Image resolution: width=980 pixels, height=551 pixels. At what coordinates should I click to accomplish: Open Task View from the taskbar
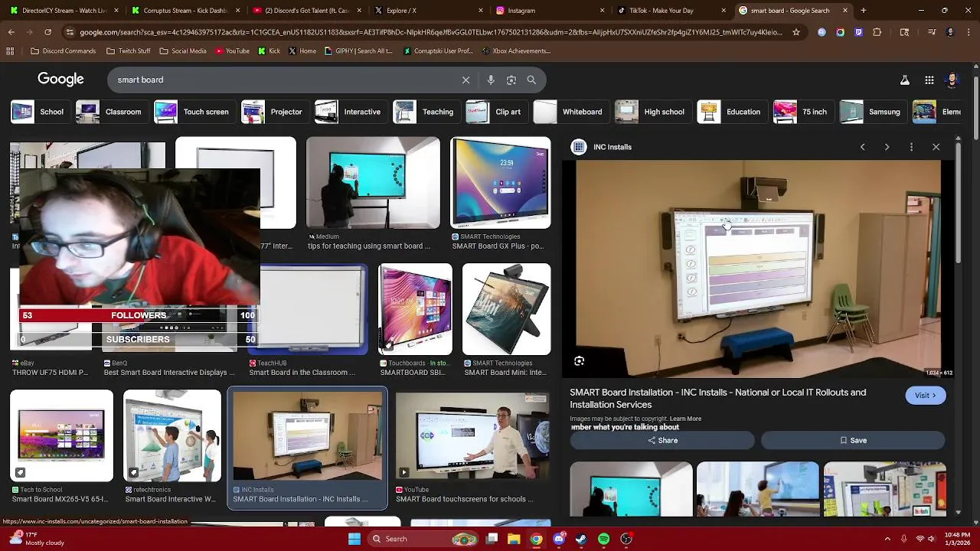pyautogui.click(x=492, y=539)
